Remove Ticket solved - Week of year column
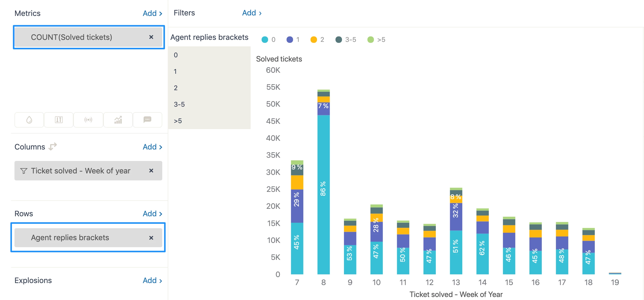The width and height of the screenshot is (644, 300). [x=151, y=171]
